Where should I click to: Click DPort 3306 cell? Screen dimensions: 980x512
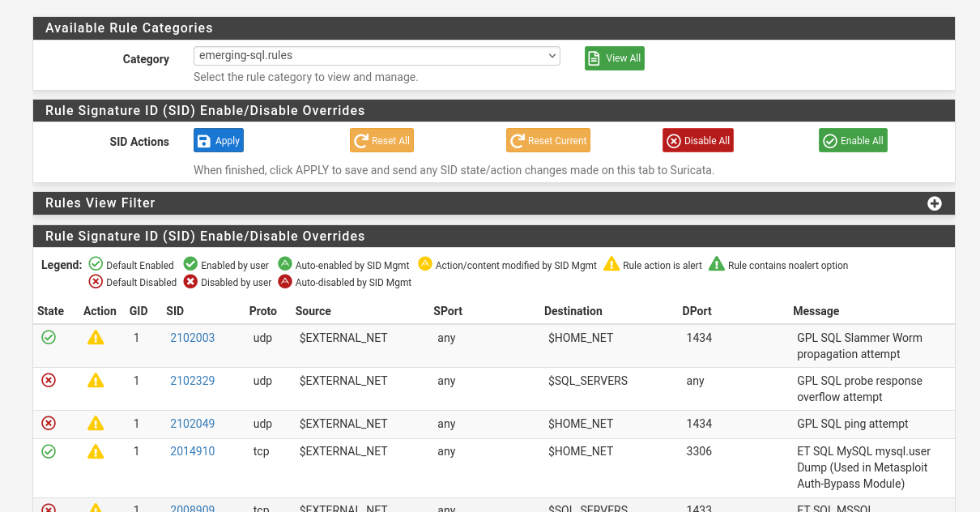click(x=699, y=451)
